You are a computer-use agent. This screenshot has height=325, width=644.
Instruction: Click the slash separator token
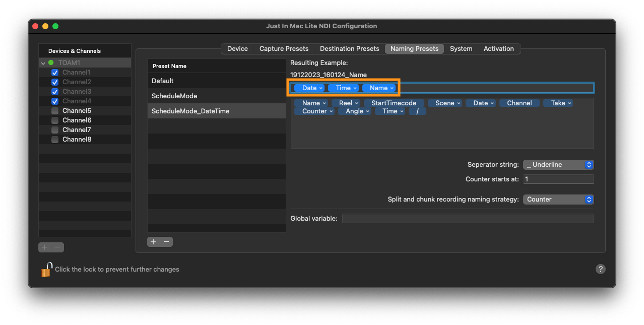click(x=417, y=111)
